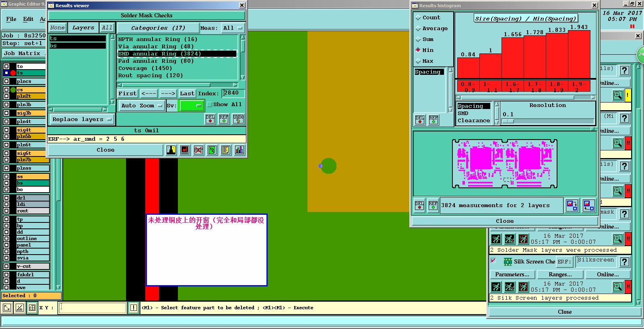This screenshot has height=329, width=644.
Task: Toggle the Silk Screen Checks checkbox
Action: (493, 261)
